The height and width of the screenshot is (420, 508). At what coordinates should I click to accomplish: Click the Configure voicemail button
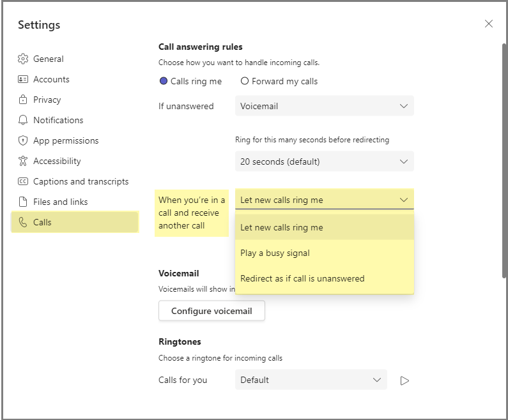(x=212, y=311)
